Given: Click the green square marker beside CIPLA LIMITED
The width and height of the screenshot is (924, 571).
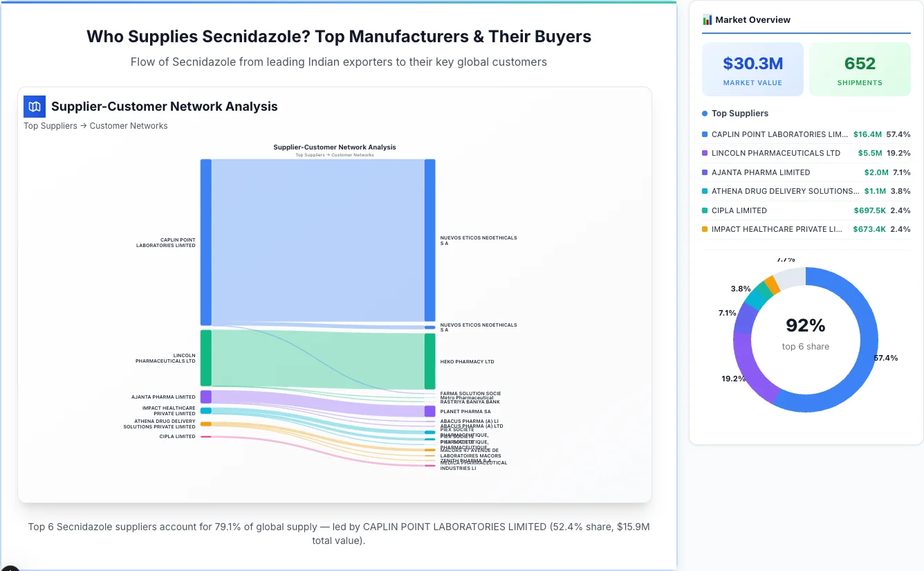Looking at the screenshot, I should pyautogui.click(x=705, y=210).
